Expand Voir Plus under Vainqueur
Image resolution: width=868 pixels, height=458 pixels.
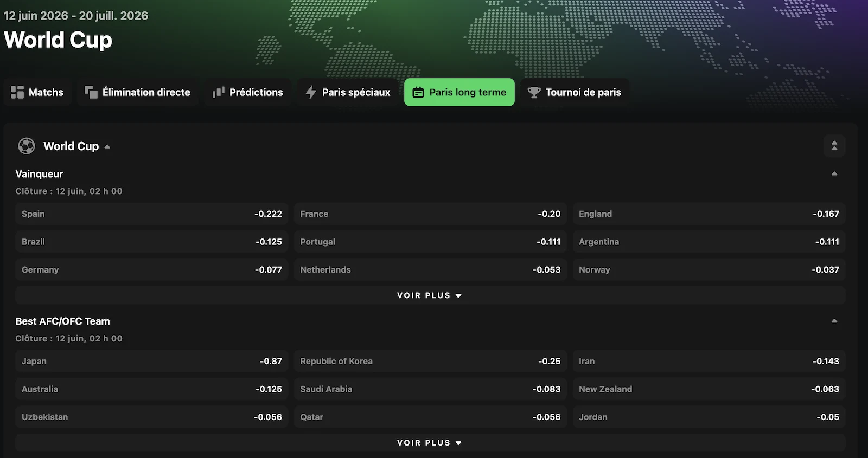(430, 295)
